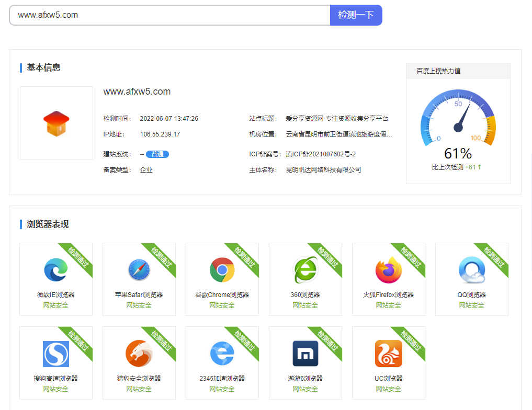Click the heat gauge dial
Viewport: 532px width, 410px height.
[458, 118]
